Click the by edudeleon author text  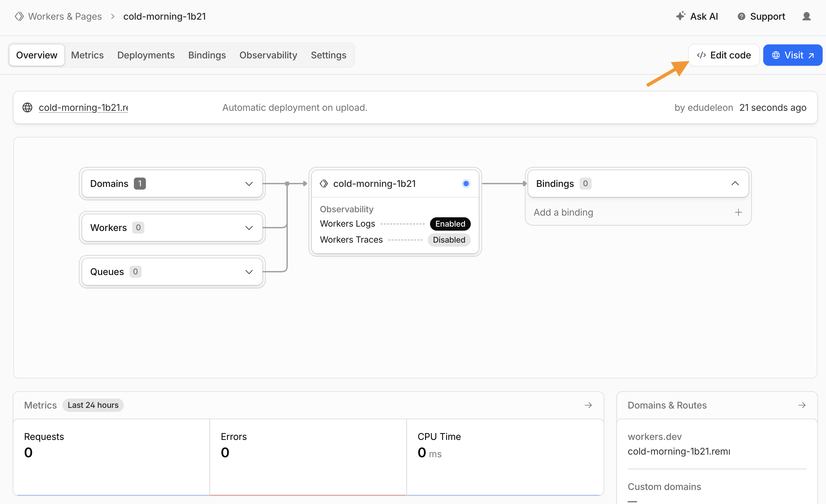703,107
